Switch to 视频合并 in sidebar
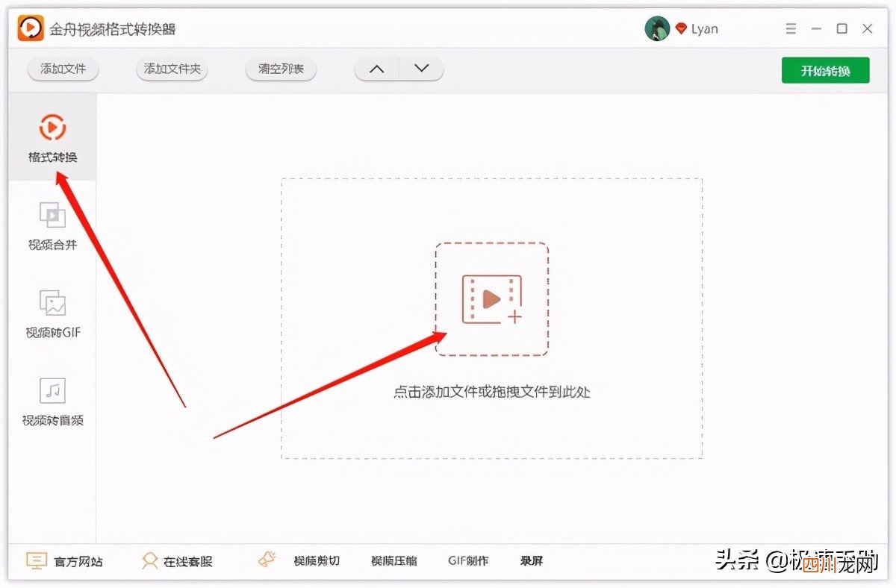Screen dimensions: 896x588 52,225
